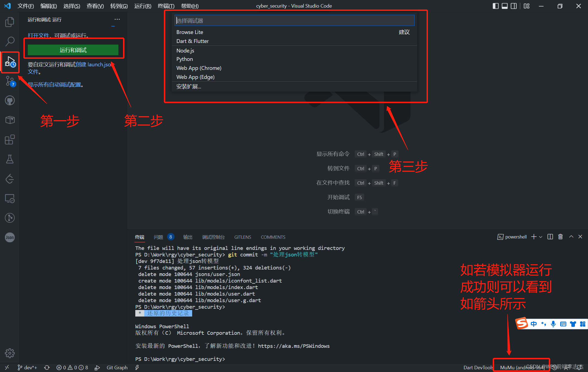
Task: Switch to the GITLENS panel tab
Action: 243,237
